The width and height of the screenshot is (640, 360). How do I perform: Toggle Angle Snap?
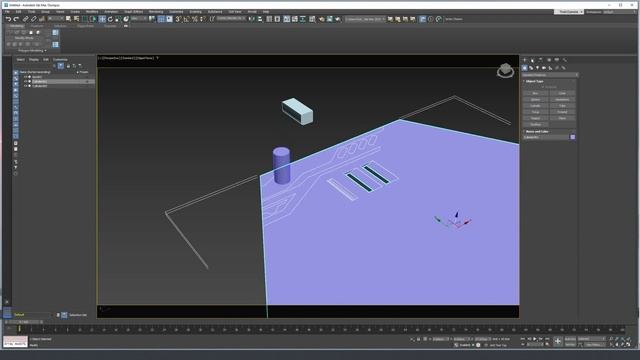click(186, 19)
